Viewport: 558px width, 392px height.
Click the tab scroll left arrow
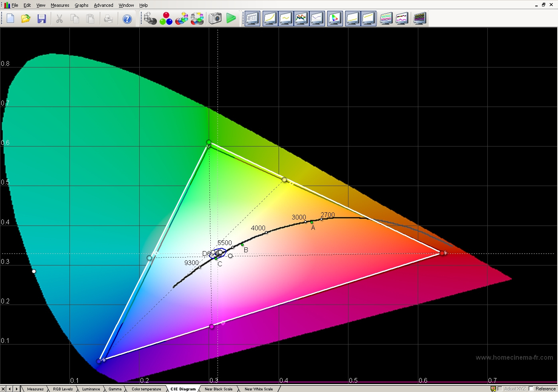pyautogui.click(x=10, y=389)
